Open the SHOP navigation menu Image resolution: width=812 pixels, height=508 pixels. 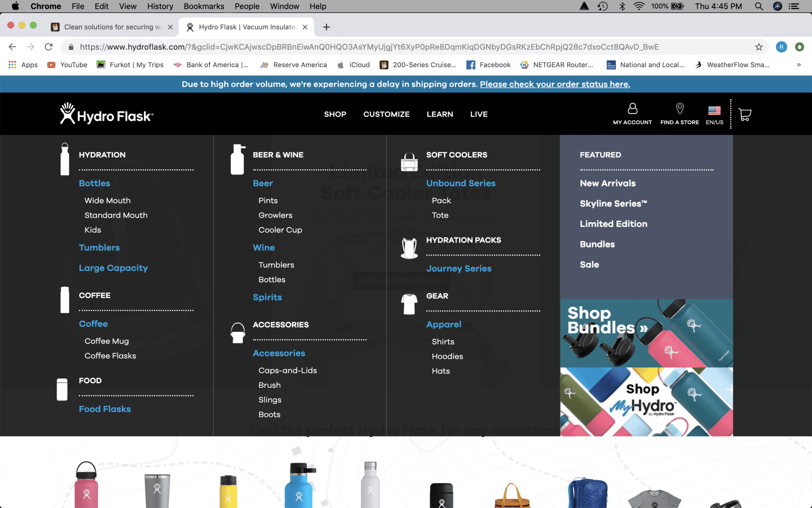pyautogui.click(x=335, y=114)
